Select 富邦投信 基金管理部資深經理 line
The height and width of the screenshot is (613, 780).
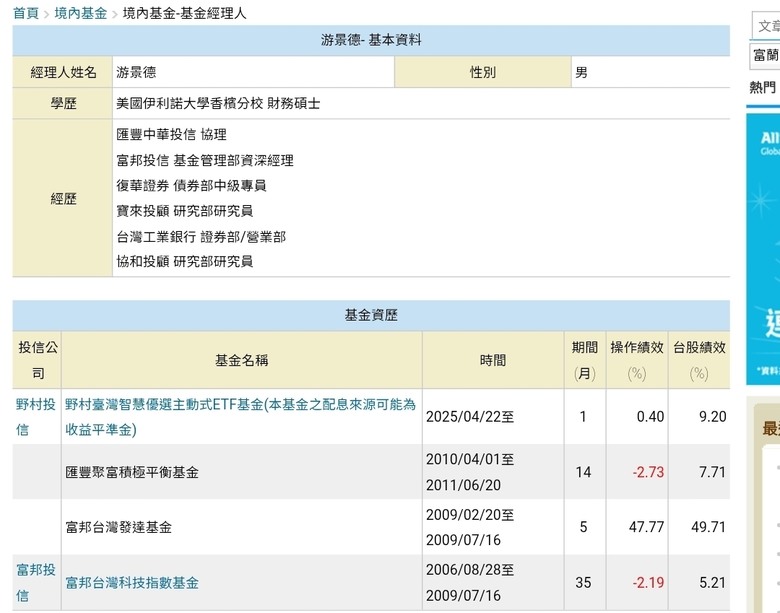pos(205,160)
